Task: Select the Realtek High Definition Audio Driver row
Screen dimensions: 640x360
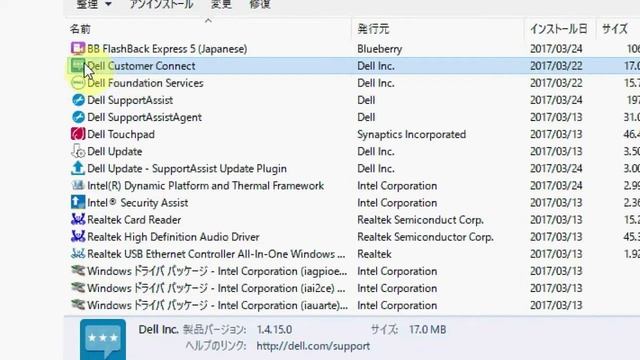Action: coord(352,237)
